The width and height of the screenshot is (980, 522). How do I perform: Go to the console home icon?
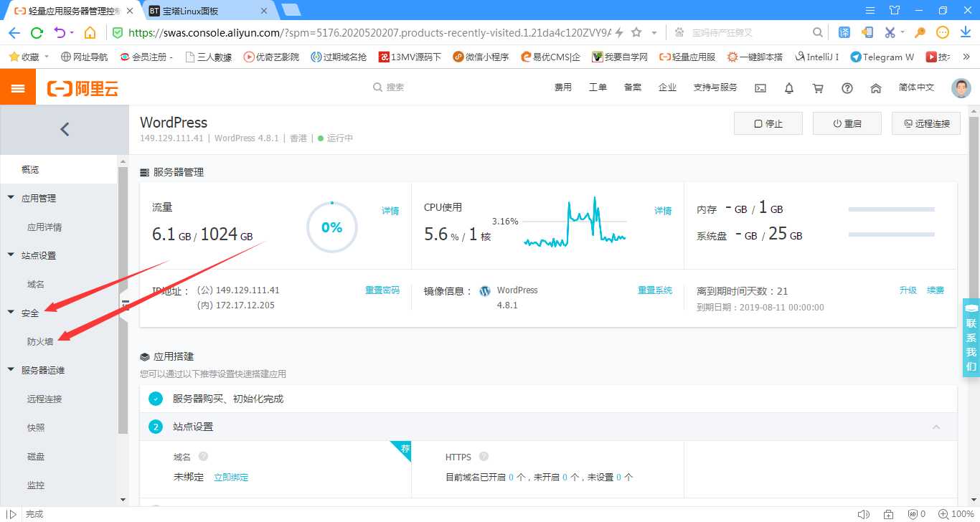pyautogui.click(x=876, y=87)
